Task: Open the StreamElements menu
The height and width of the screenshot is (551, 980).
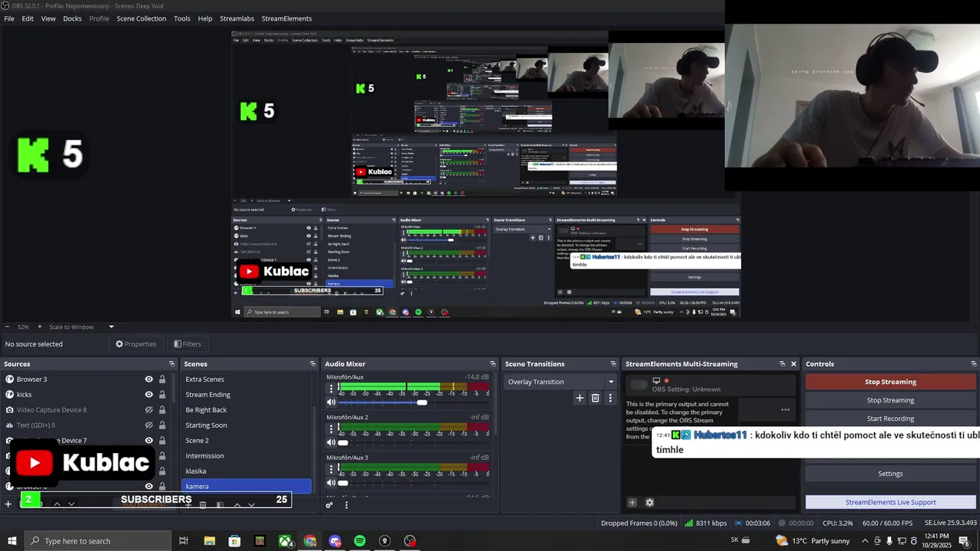Action: click(286, 18)
